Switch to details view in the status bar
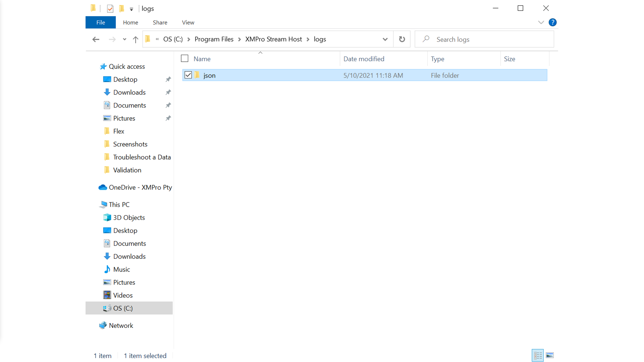This screenshot has width=644, height=362. (537, 355)
